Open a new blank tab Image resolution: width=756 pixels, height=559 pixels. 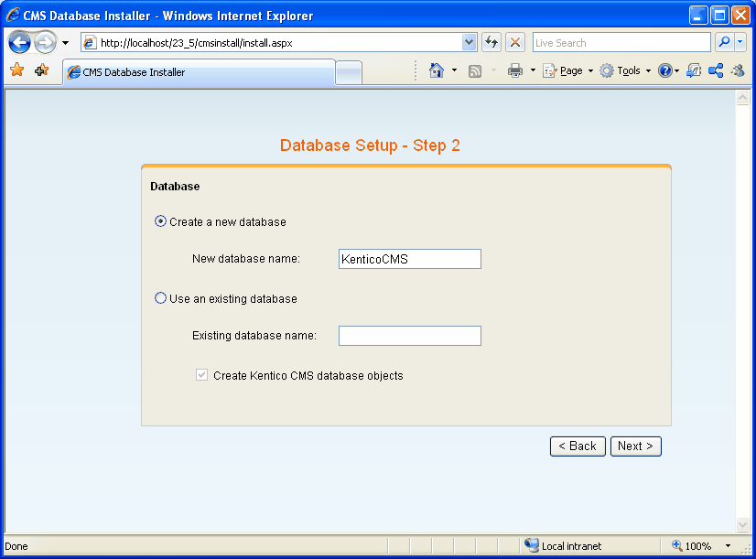[349, 73]
